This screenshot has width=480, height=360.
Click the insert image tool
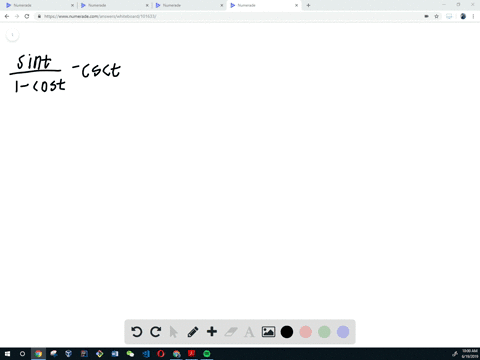[x=268, y=332]
